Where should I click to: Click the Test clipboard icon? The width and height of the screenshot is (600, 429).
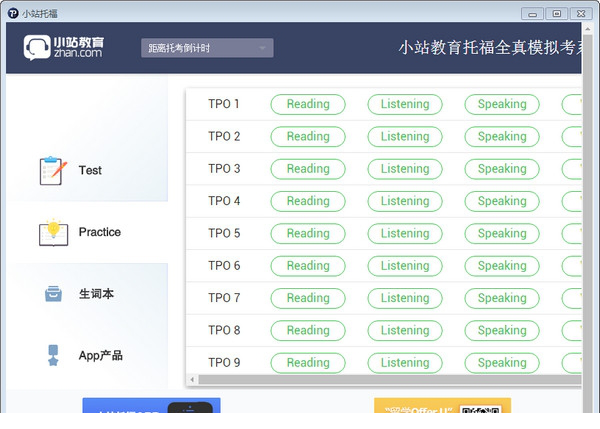[53, 171]
